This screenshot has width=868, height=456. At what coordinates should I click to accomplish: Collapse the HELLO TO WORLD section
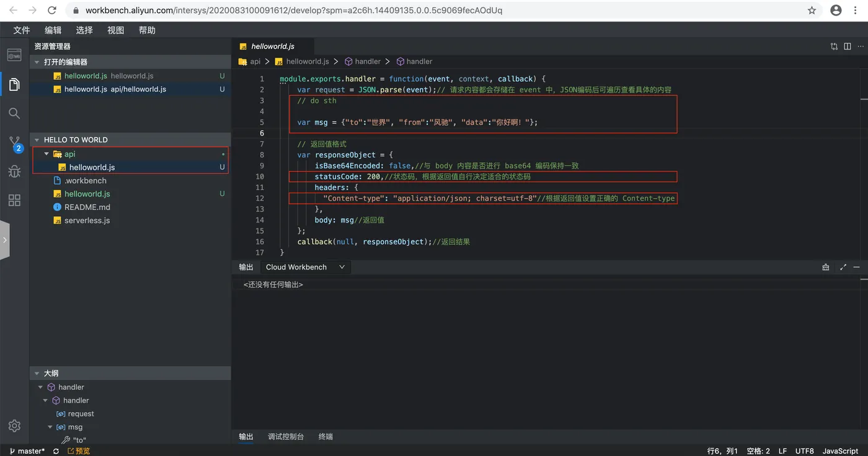[37, 139]
